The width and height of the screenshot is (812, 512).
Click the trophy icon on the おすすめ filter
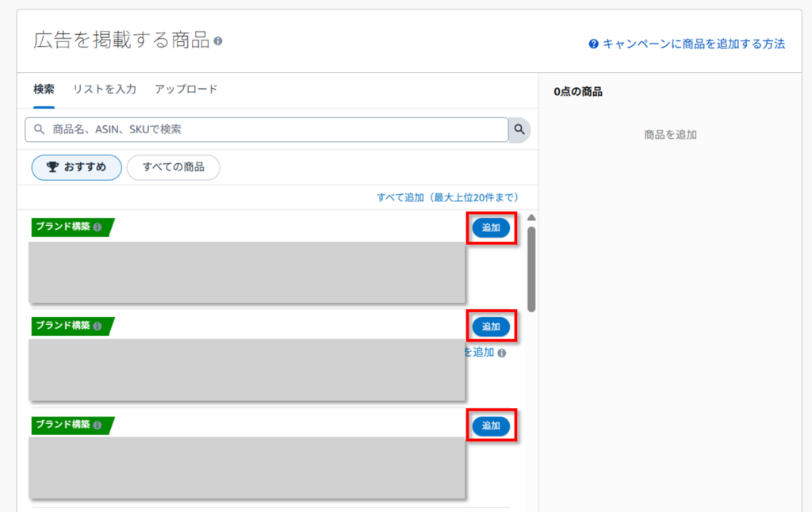52,167
